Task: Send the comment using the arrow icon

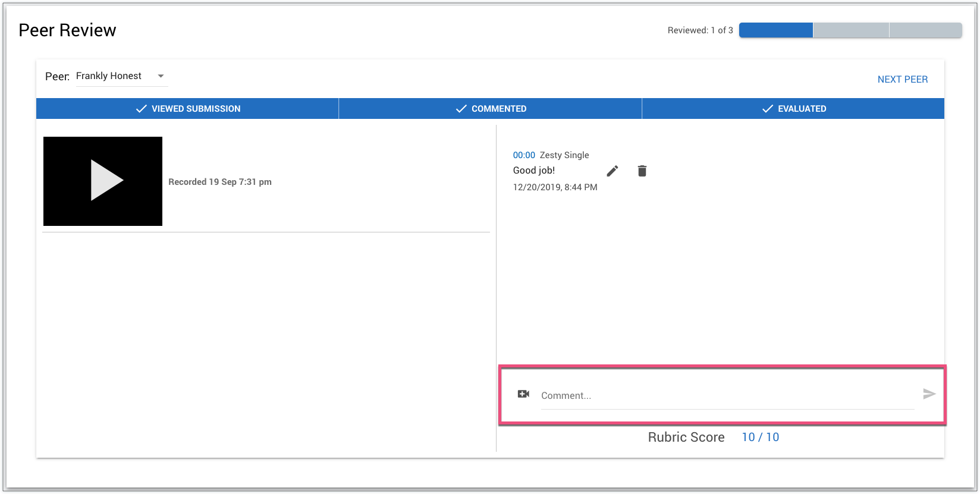Action: 929,394
